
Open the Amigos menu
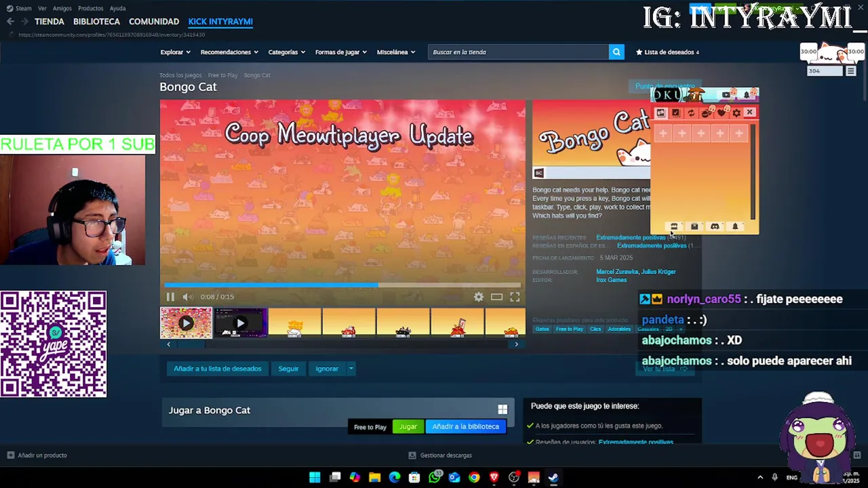tap(62, 8)
